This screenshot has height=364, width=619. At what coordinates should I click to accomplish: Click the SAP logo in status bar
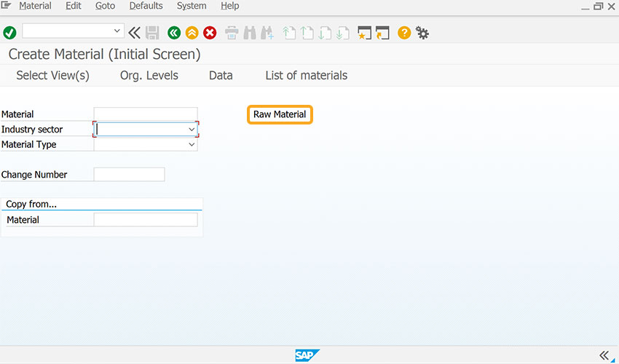307,355
